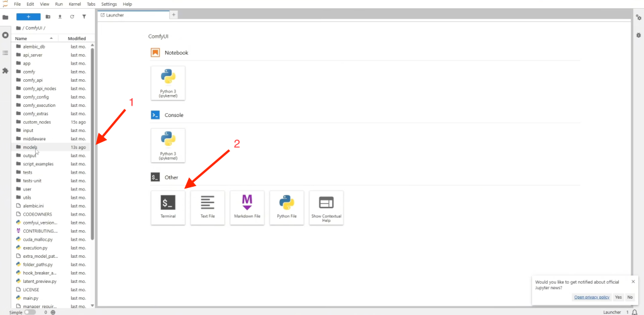The height and width of the screenshot is (315, 644).
Task: Open privacy policy link in notification
Action: pyautogui.click(x=591, y=297)
